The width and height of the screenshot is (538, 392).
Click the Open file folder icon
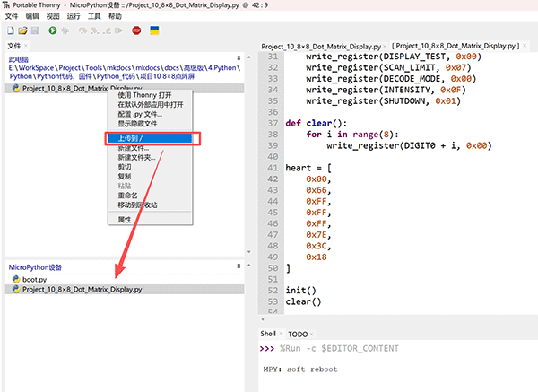click(22, 30)
